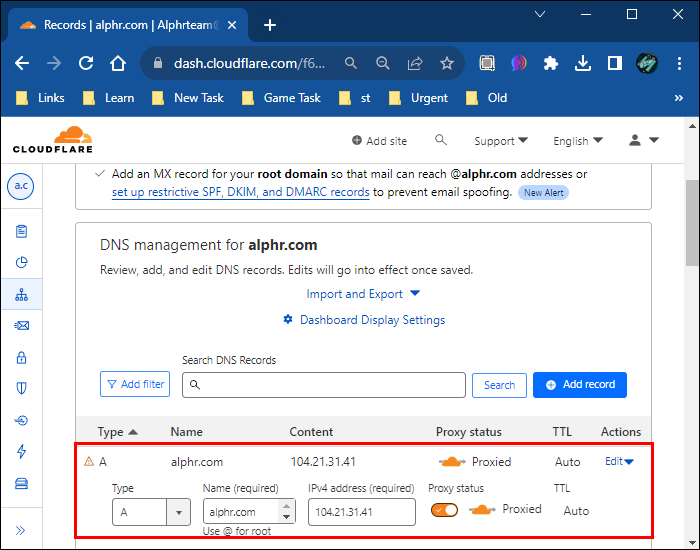Click the Search DNS Records field
The height and width of the screenshot is (550, 700).
pos(324,385)
